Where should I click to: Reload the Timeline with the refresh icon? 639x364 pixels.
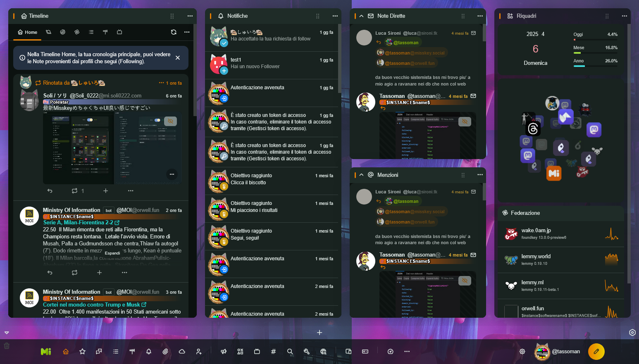click(174, 32)
